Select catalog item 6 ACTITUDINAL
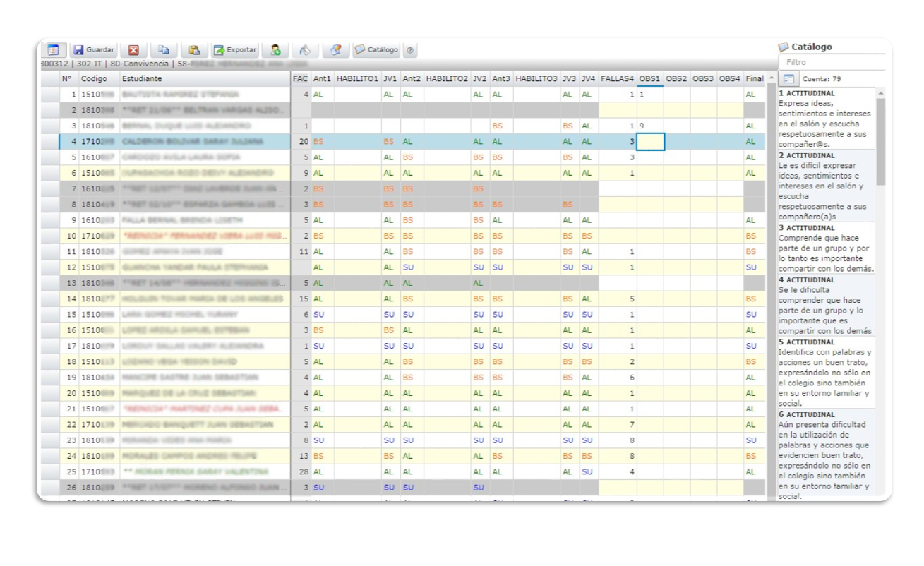Viewport: 924px width, 566px height. 827,455
